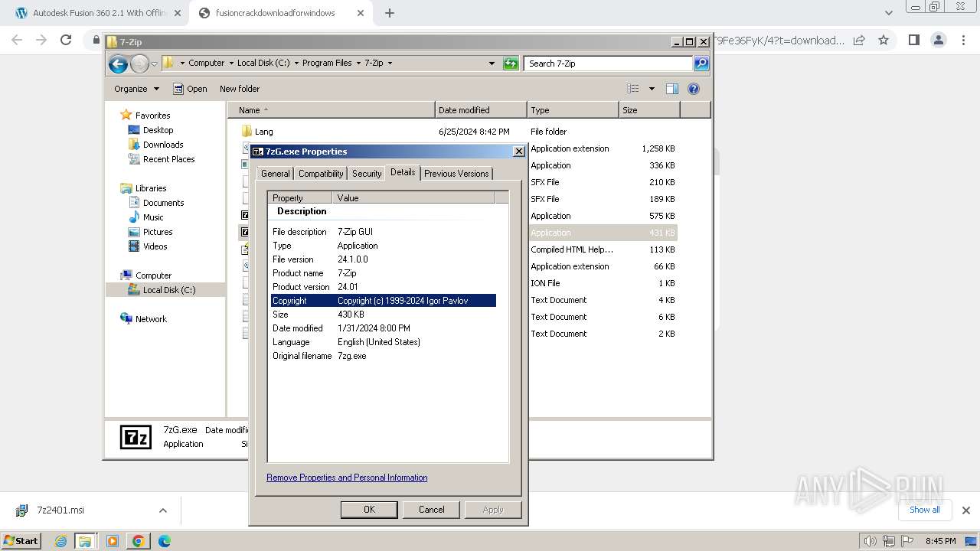The width and height of the screenshot is (980, 551).
Task: Select Product version property row
Action: [384, 287]
